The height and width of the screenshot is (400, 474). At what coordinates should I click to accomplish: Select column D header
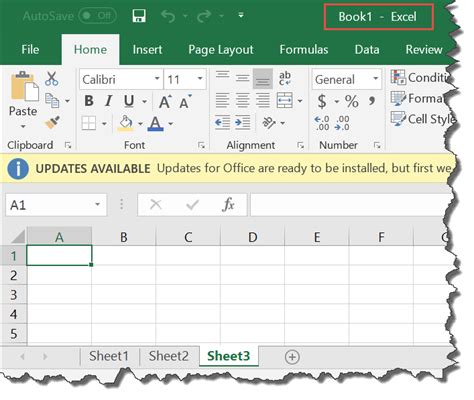(x=252, y=237)
